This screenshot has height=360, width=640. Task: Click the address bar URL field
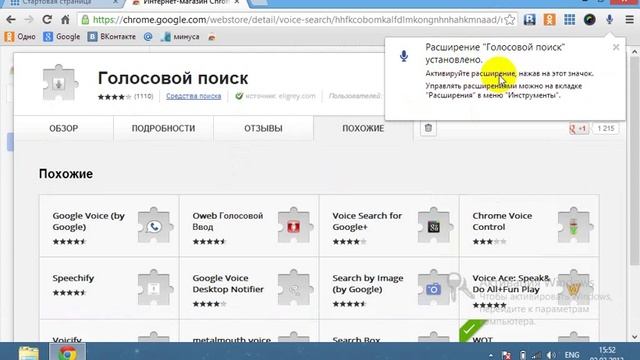click(x=297, y=20)
